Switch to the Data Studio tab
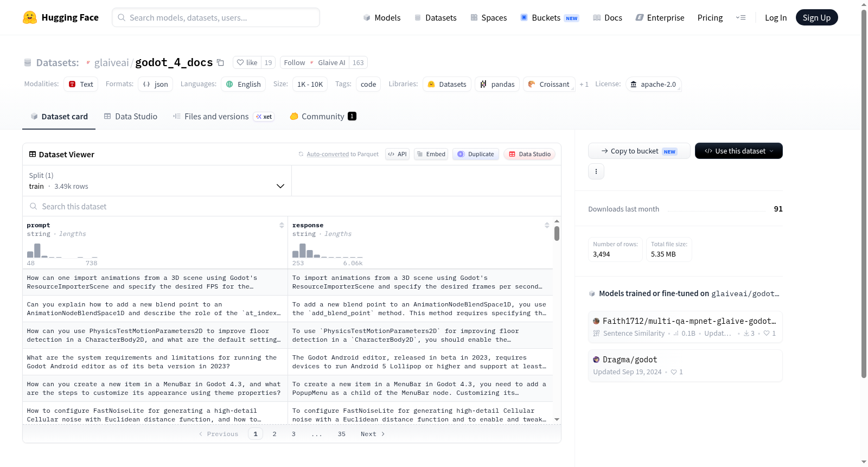Screen dimensions: 868x467 [x=131, y=116]
